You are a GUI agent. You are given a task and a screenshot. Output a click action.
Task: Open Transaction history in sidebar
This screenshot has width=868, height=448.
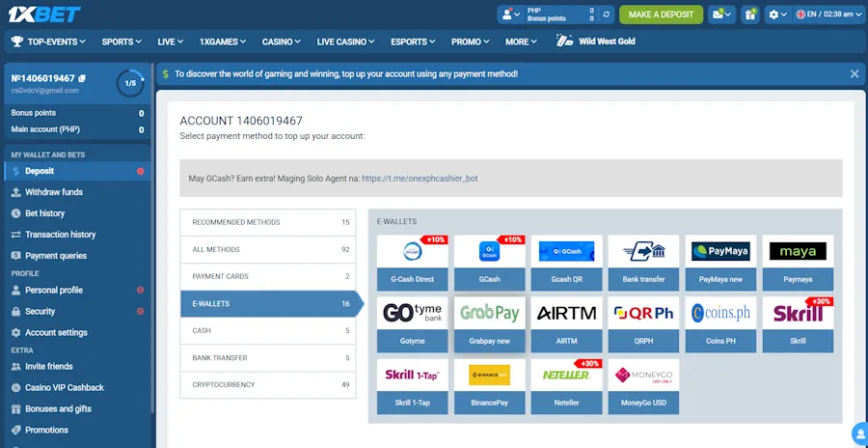(x=77, y=235)
